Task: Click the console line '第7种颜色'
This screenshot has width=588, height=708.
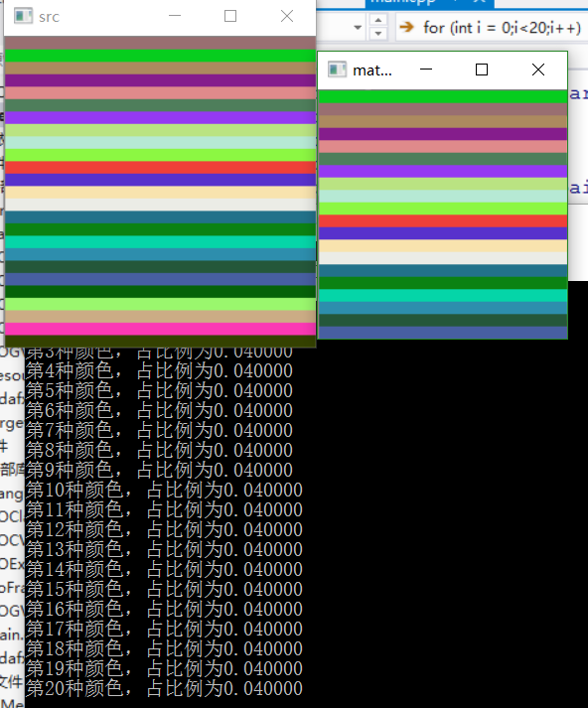Action: point(159,431)
